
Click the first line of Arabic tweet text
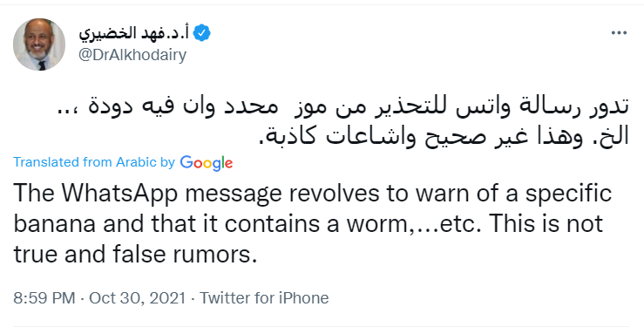tap(342, 106)
